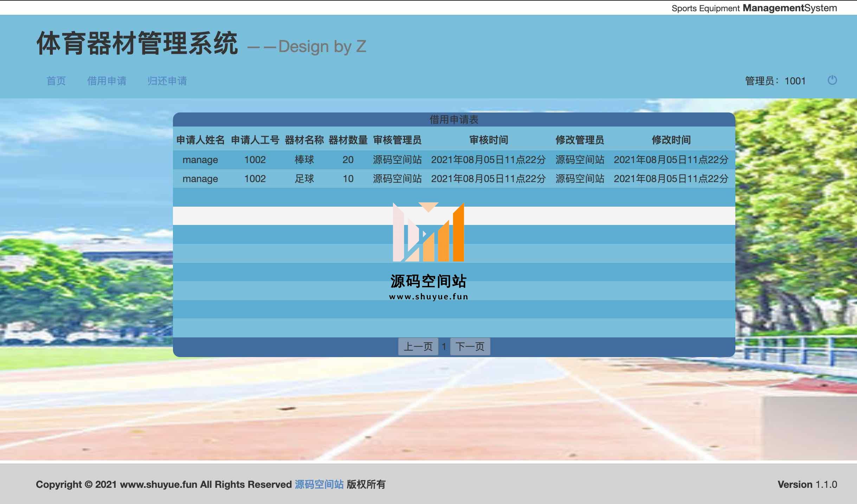Follow the 源码空间站 footer link

pos(319,484)
